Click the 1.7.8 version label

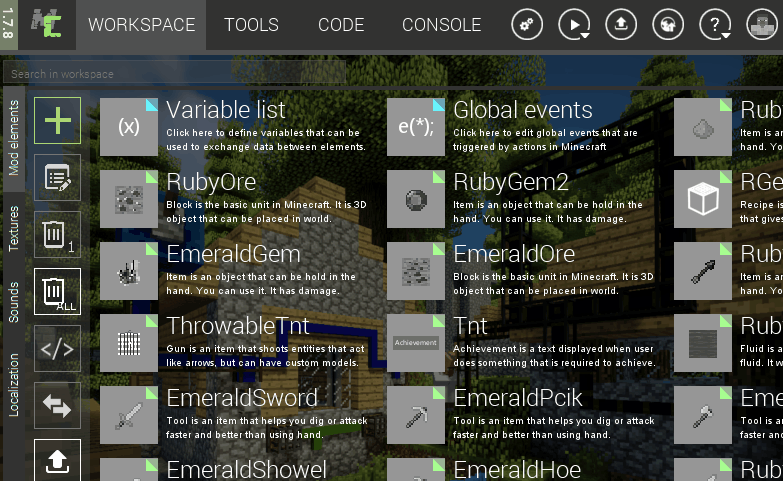(8, 25)
